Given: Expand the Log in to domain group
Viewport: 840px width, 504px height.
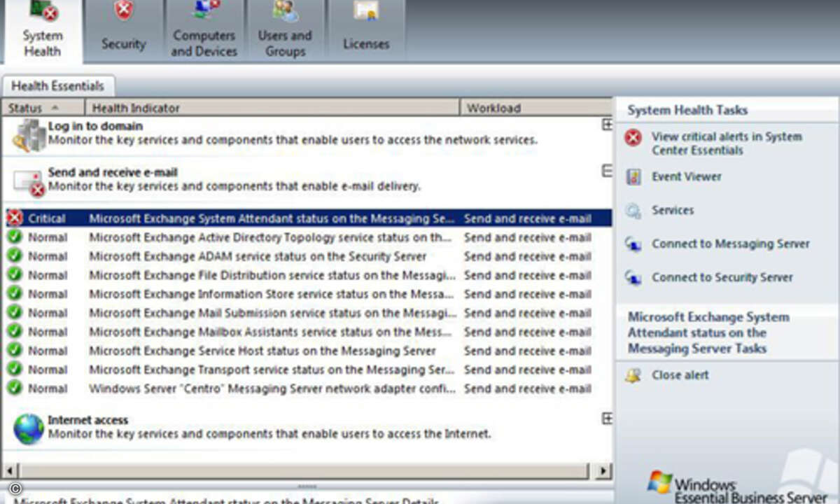Looking at the screenshot, I should coord(607,125).
